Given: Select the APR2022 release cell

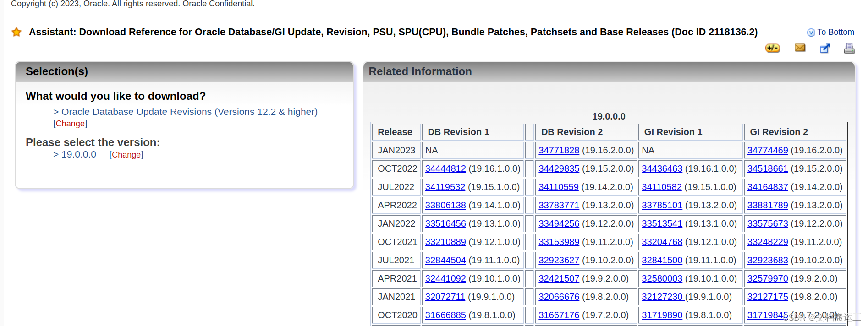Looking at the screenshot, I should (x=396, y=205).
